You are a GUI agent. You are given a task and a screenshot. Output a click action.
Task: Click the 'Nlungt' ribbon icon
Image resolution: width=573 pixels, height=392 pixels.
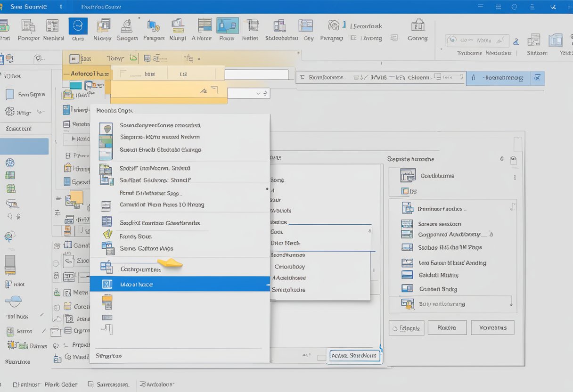178,25
